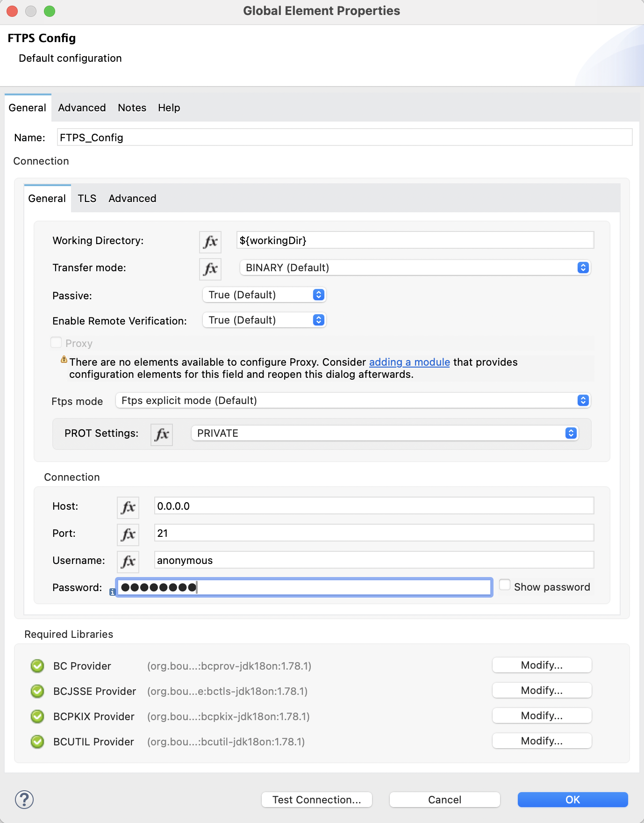Open the Ftps mode dropdown
The image size is (644, 823).
point(353,400)
